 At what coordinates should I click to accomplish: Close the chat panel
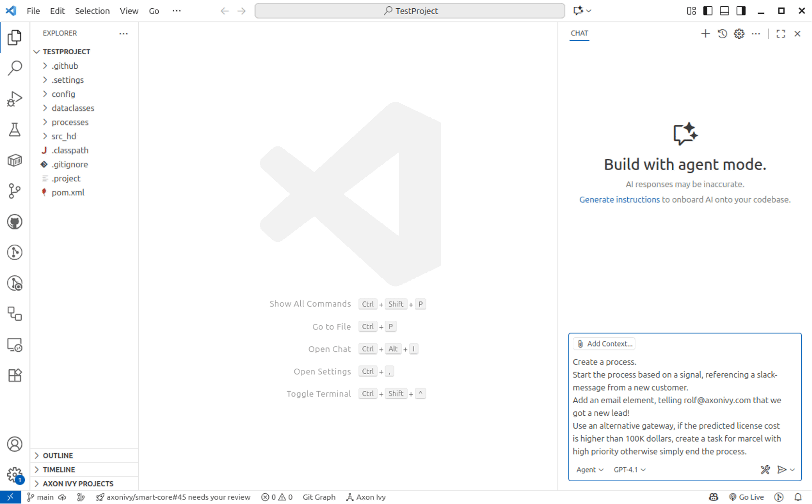pos(797,33)
